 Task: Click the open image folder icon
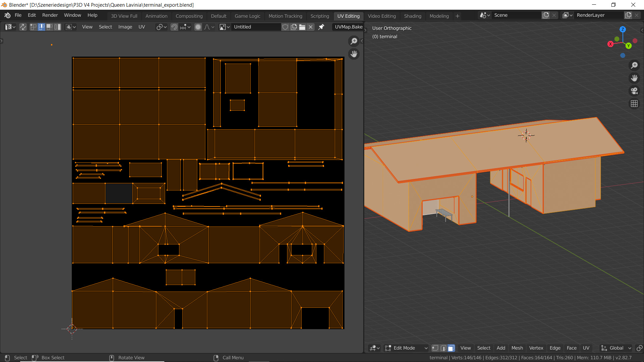(x=302, y=27)
